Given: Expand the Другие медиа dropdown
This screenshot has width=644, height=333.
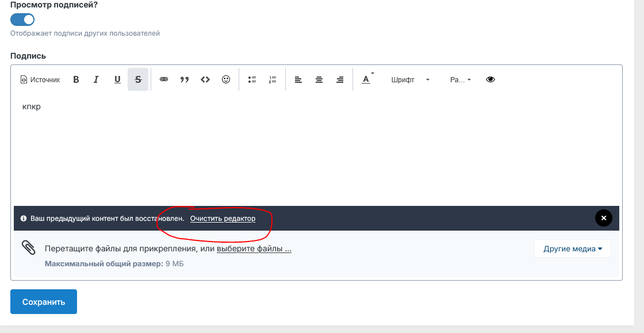Looking at the screenshot, I should coord(572,249).
